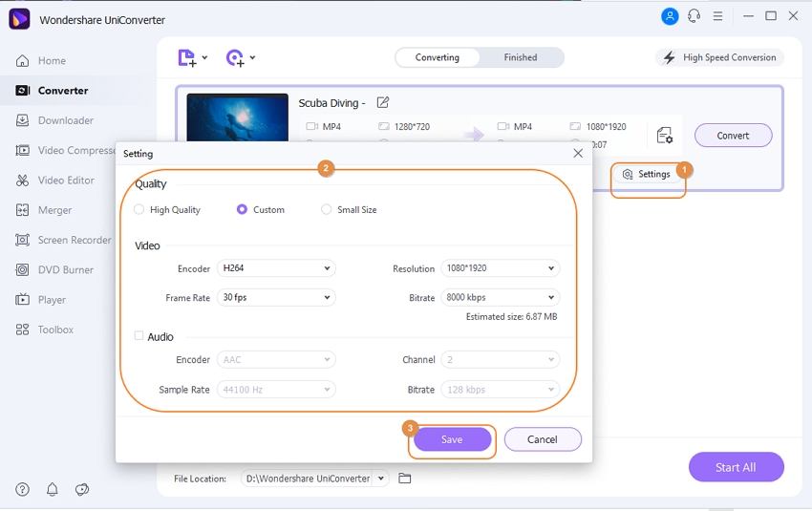
Task: Select the Custom quality radio option
Action: pos(242,210)
